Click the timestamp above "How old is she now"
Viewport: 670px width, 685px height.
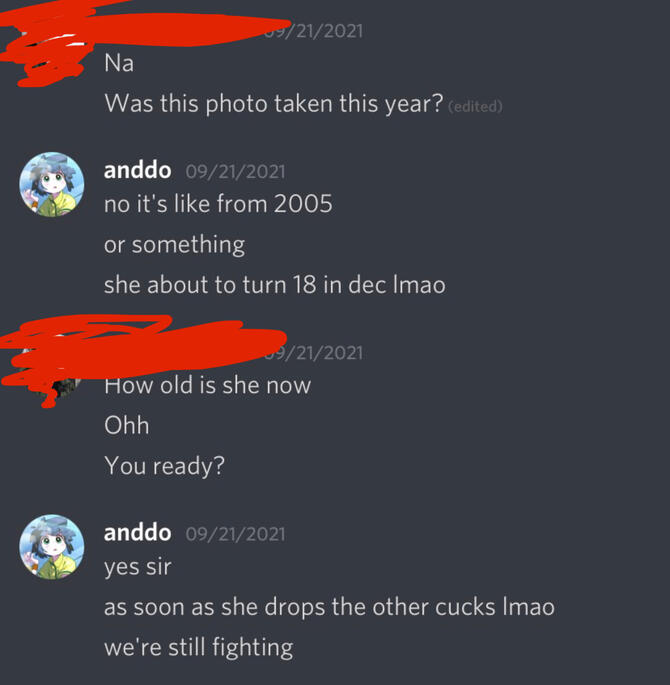click(314, 353)
